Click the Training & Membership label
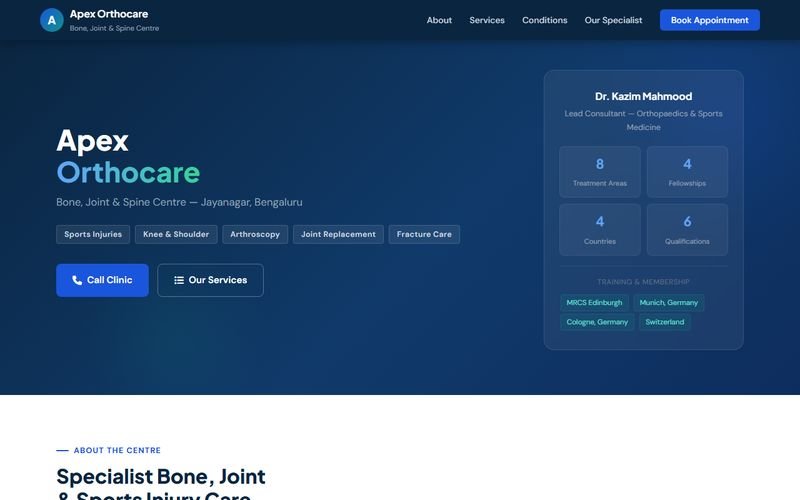The width and height of the screenshot is (800, 500). [x=643, y=282]
